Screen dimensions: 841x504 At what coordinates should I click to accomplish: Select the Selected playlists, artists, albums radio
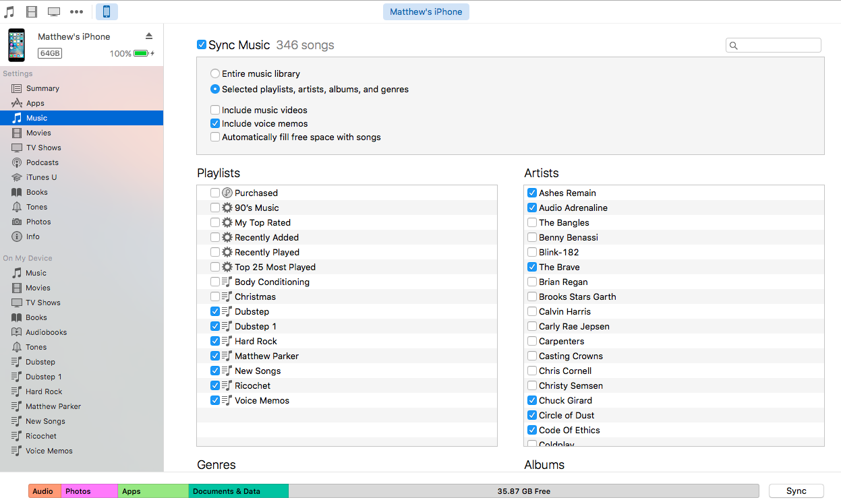[215, 89]
